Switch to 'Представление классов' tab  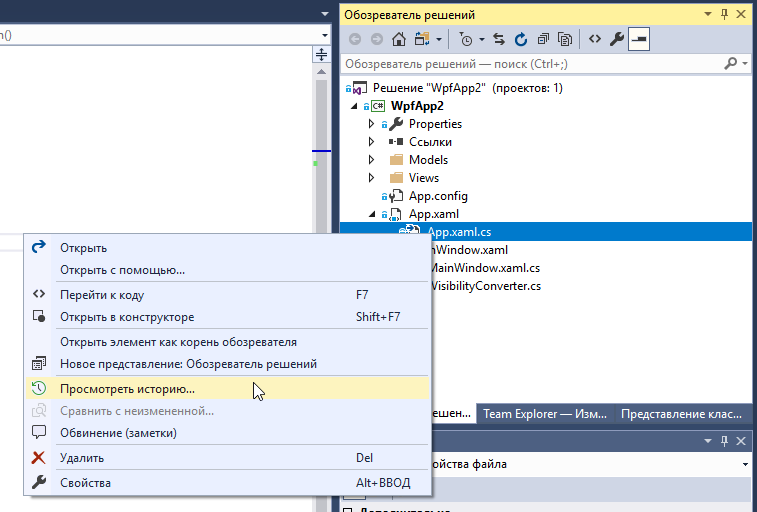point(684,414)
